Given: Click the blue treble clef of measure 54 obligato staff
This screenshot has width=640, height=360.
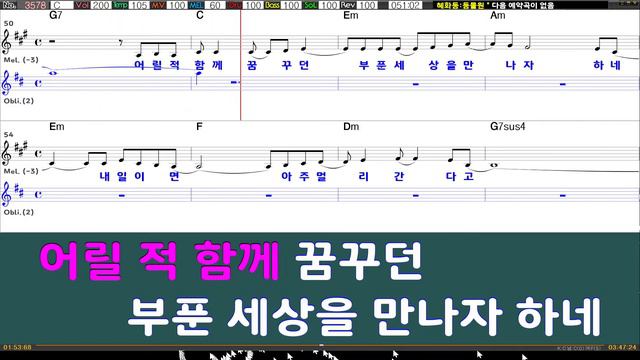Looking at the screenshot, I should tap(6, 194).
